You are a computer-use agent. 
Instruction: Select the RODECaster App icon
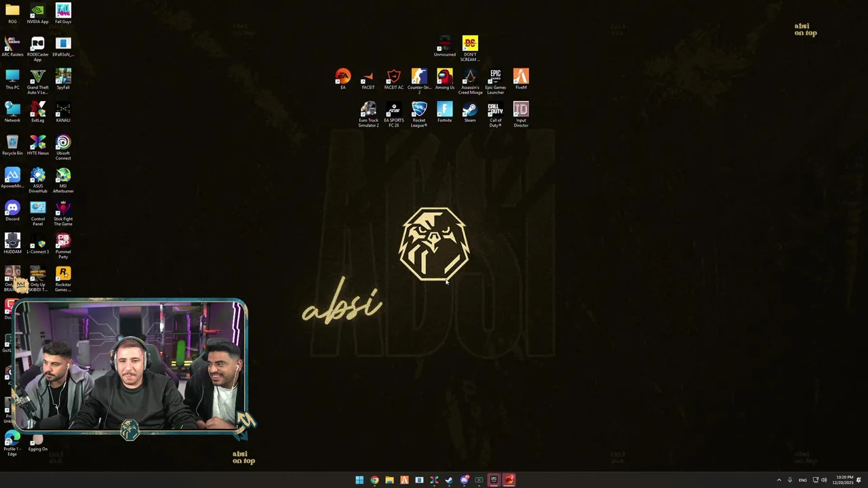click(37, 49)
